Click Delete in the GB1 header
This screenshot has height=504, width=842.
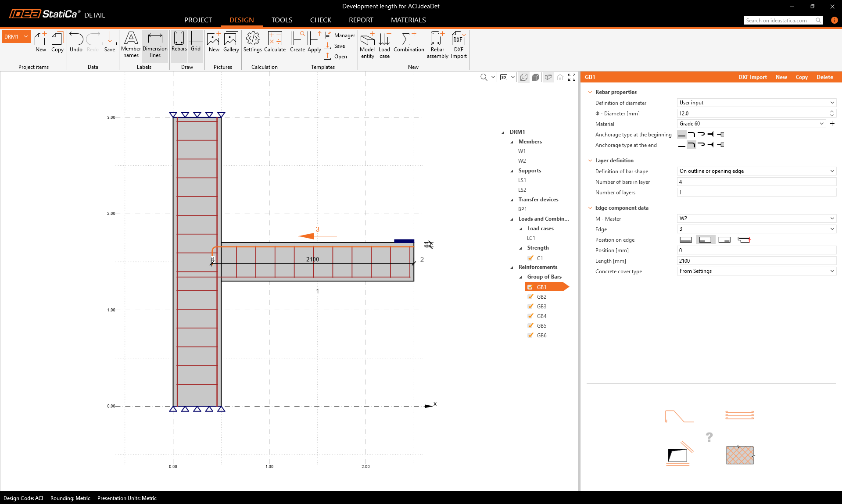click(824, 77)
